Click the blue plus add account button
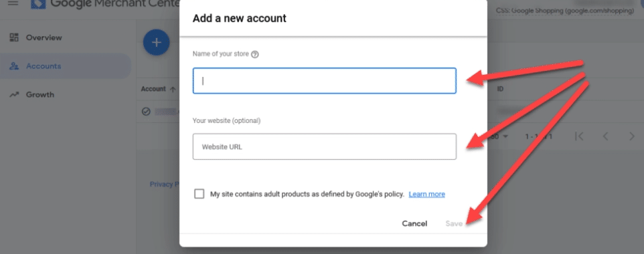644x254 pixels. (x=156, y=42)
